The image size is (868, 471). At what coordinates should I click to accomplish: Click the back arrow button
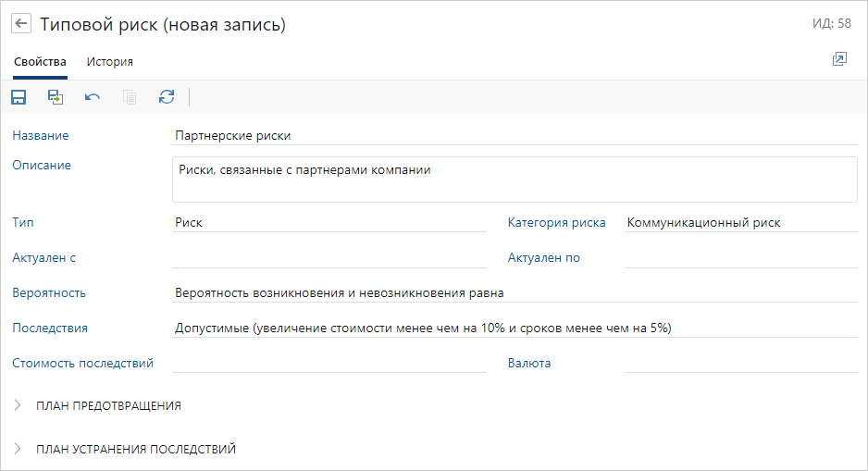point(21,24)
